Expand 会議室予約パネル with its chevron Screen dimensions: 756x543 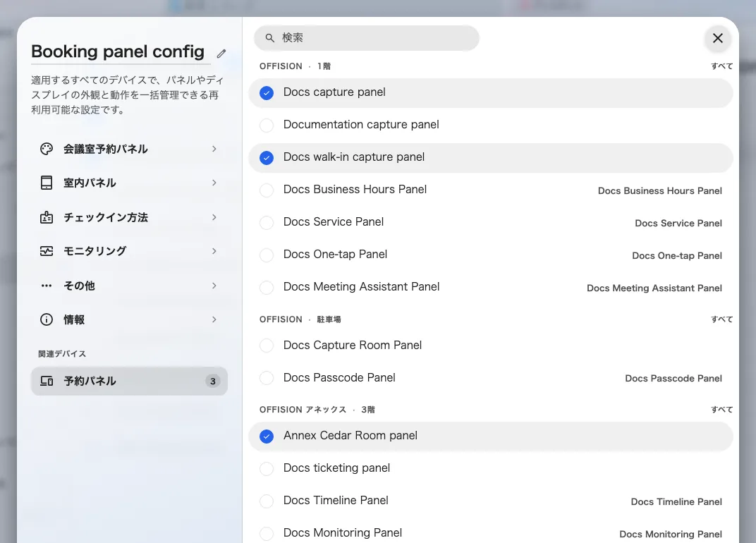(214, 149)
